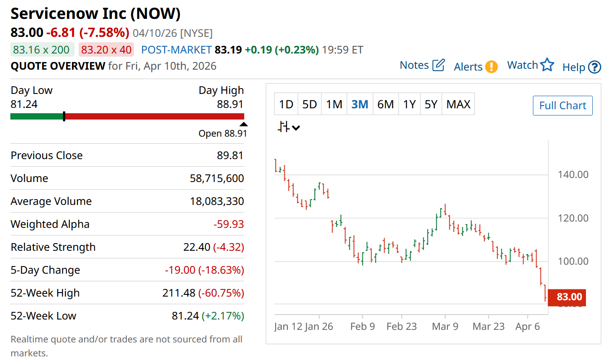Image resolution: width=608 pixels, height=364 pixels.
Task: Click the 52-Week Low row value 81.24
Action: point(185,316)
